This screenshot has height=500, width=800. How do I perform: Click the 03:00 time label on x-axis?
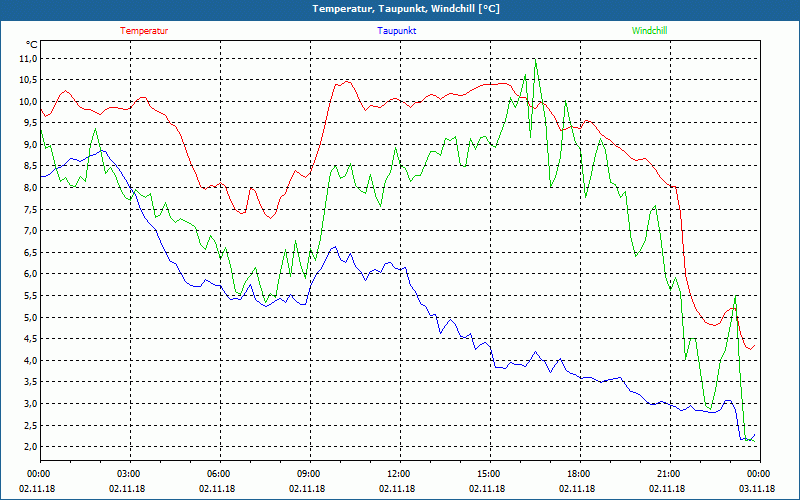[130, 474]
